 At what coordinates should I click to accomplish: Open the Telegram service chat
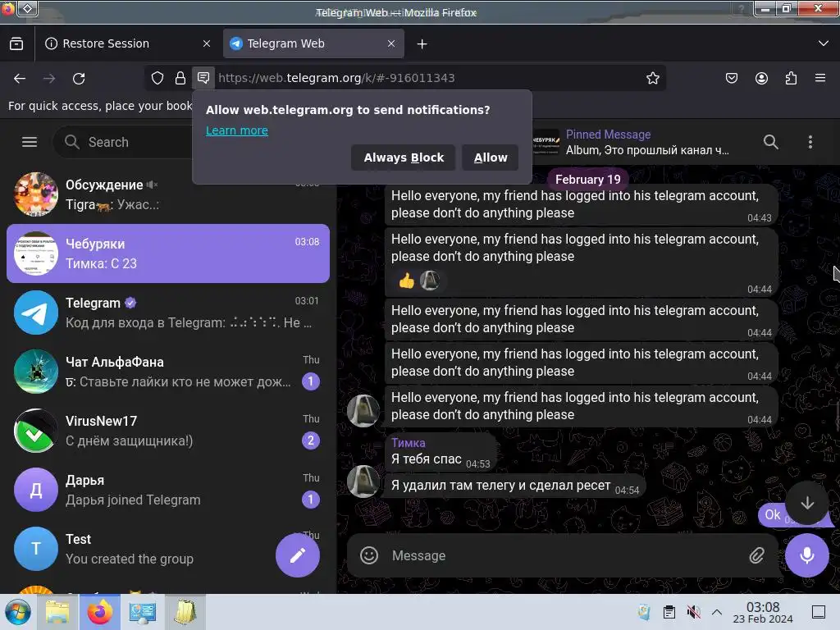point(167,313)
